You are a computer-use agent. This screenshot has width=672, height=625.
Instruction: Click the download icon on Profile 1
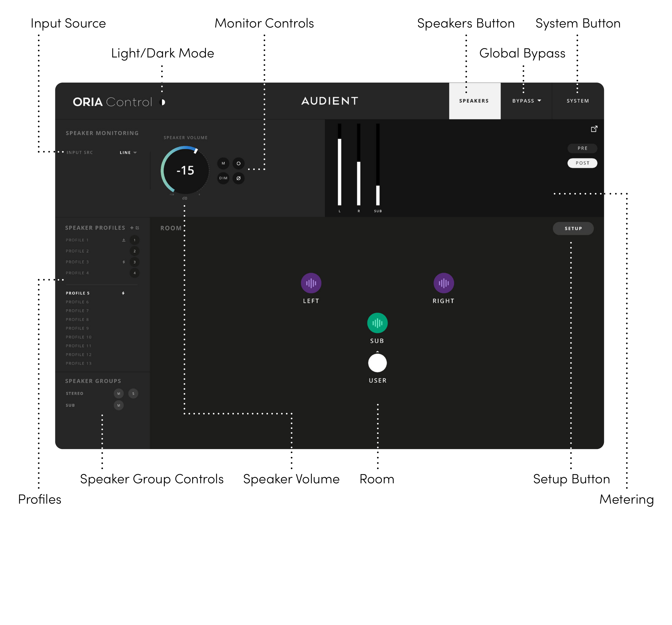pos(124,240)
